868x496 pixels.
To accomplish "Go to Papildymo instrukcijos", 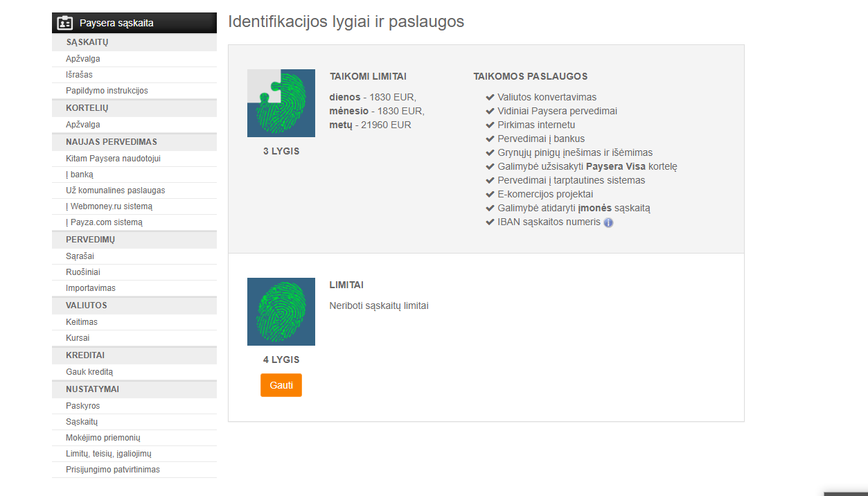I will click(x=107, y=91).
